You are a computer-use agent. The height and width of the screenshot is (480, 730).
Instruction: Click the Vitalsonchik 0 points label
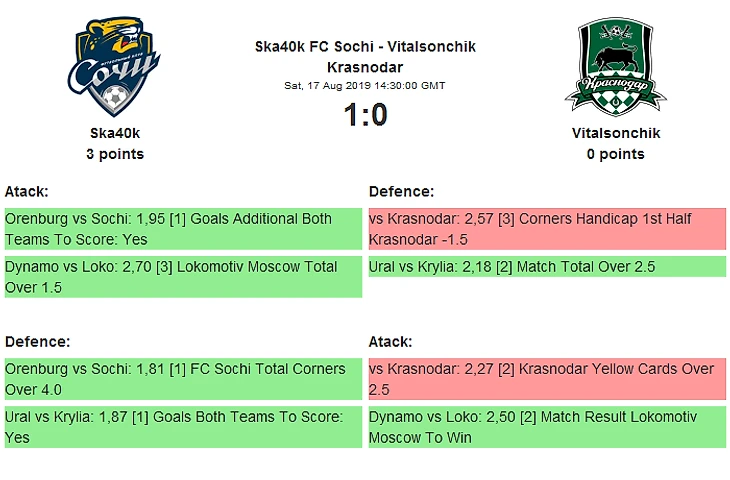(x=616, y=154)
